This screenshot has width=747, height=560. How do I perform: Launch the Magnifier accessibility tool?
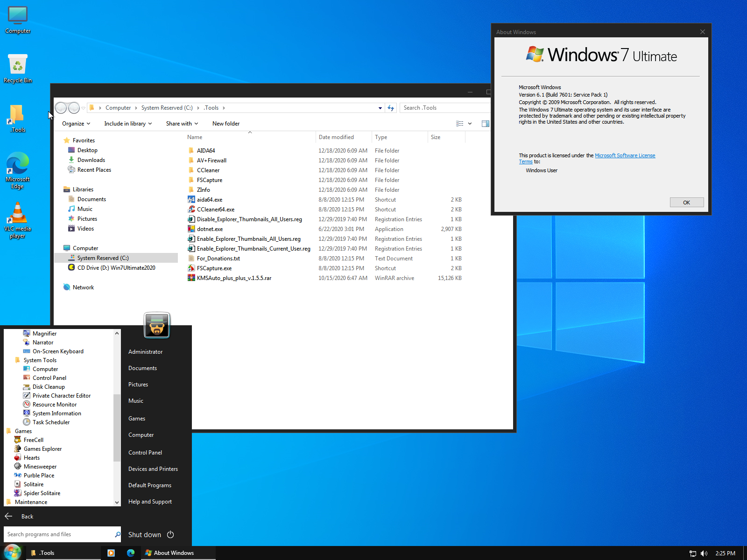click(x=45, y=333)
